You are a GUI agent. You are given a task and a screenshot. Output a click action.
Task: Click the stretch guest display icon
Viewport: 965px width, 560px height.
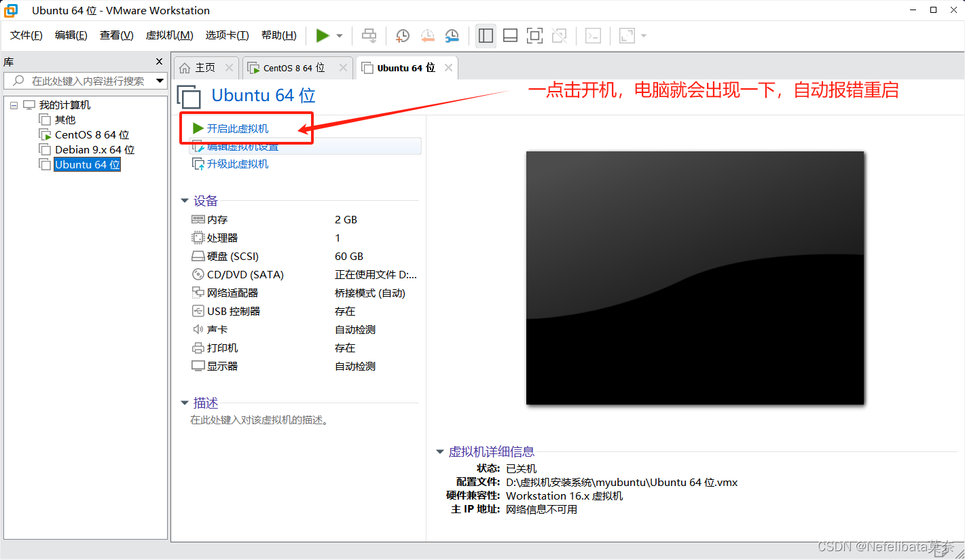click(x=627, y=36)
